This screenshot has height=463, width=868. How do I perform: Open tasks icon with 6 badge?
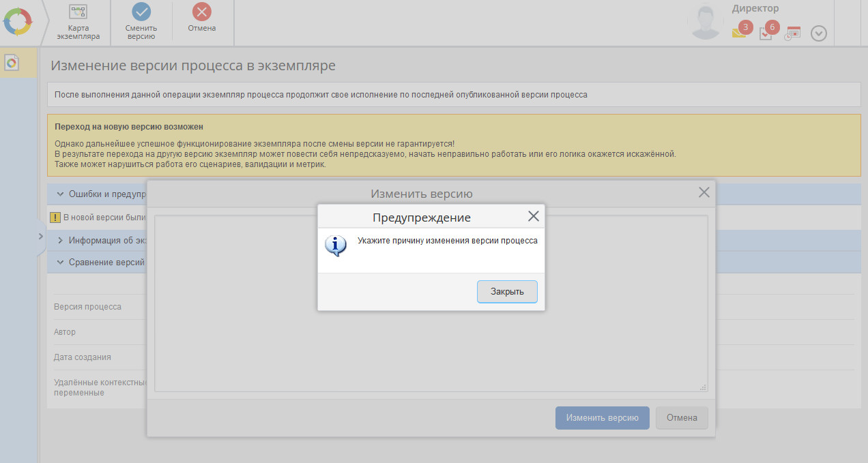click(x=766, y=33)
